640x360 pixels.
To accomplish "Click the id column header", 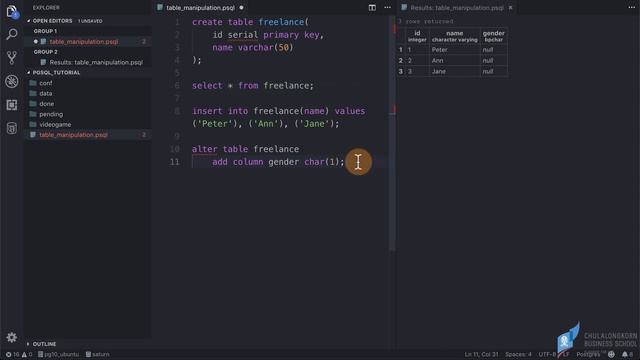I will pos(417,36).
